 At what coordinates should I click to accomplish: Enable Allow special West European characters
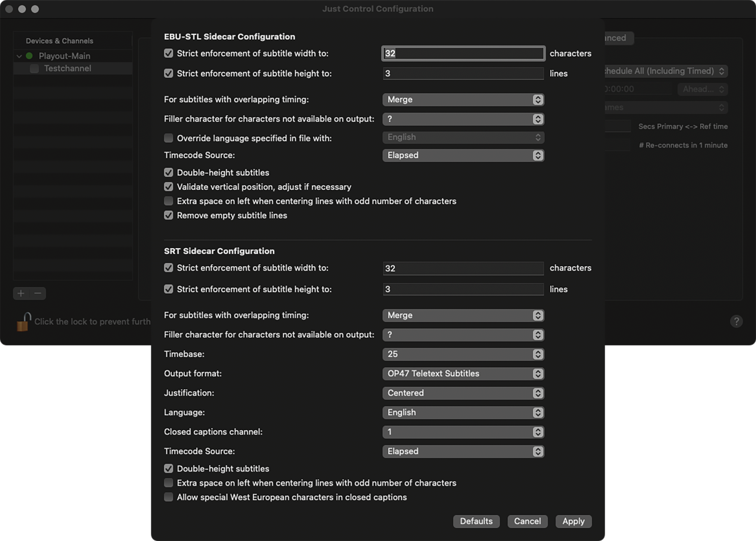169,497
